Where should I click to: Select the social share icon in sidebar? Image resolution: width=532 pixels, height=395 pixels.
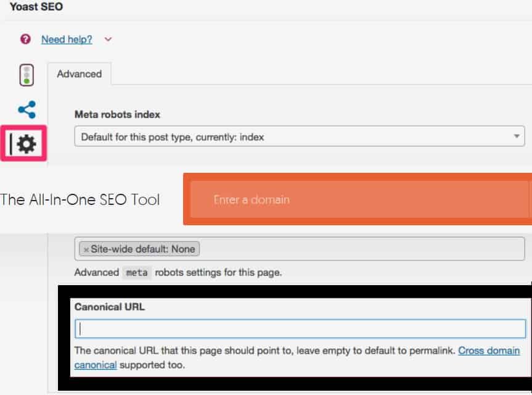pos(27,110)
